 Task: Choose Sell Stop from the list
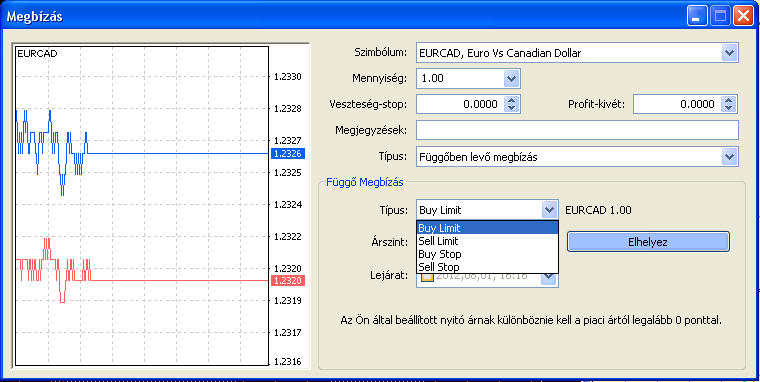(488, 267)
